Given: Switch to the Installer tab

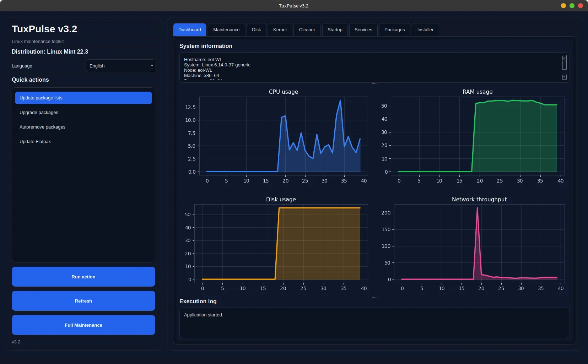Looking at the screenshot, I should point(425,30).
